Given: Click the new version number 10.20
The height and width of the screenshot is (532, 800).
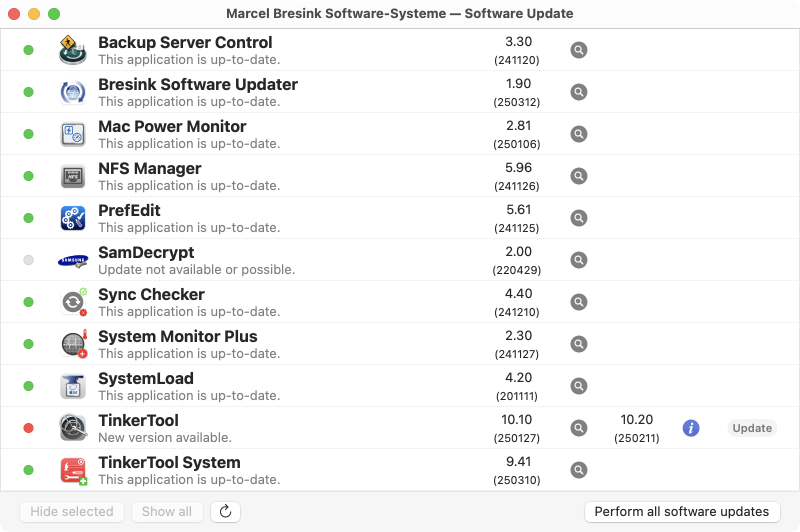Looking at the screenshot, I should click(x=637, y=420).
